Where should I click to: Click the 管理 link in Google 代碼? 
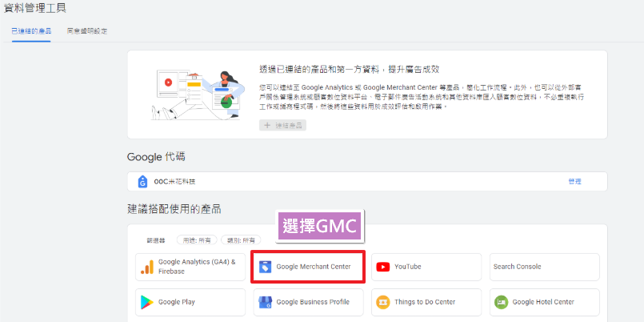[574, 182]
